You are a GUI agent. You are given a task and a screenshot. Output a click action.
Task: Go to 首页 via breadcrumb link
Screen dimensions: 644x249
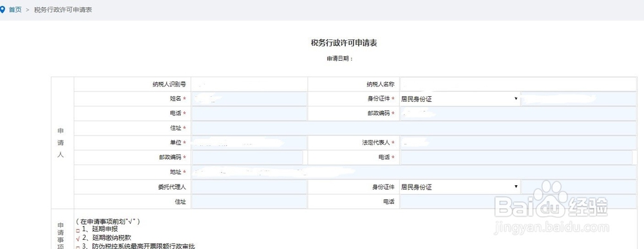coord(15,10)
